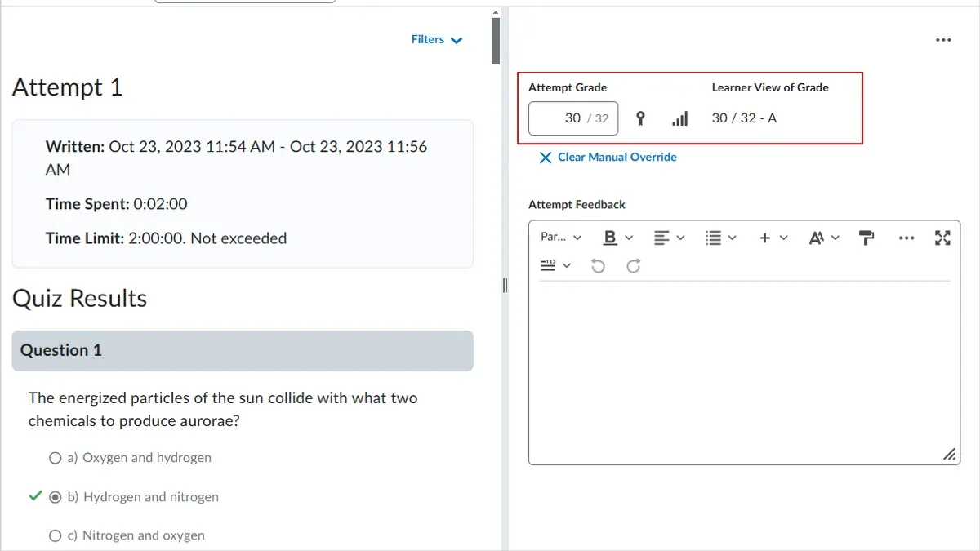Click the format painter icon
This screenshot has width=980, height=551.
[x=866, y=238]
